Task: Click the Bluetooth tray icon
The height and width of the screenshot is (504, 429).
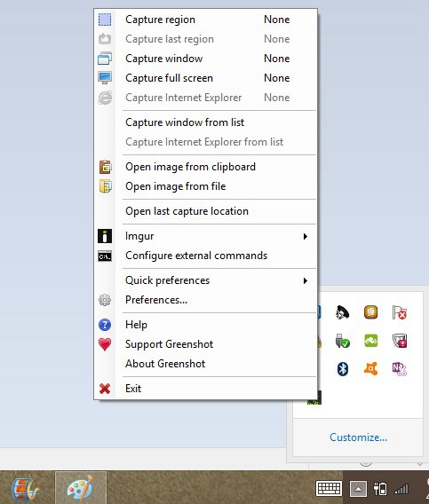Action: coord(343,368)
